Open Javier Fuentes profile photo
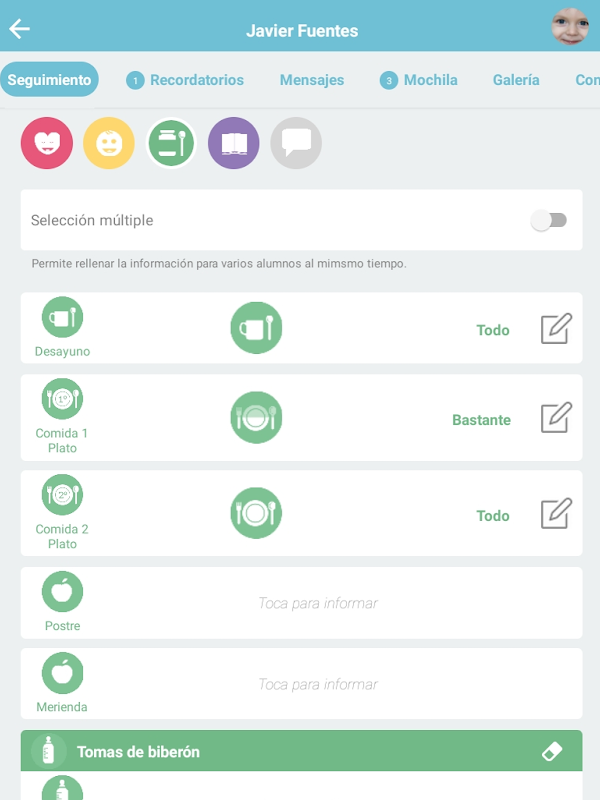The image size is (600, 800). pos(570,27)
